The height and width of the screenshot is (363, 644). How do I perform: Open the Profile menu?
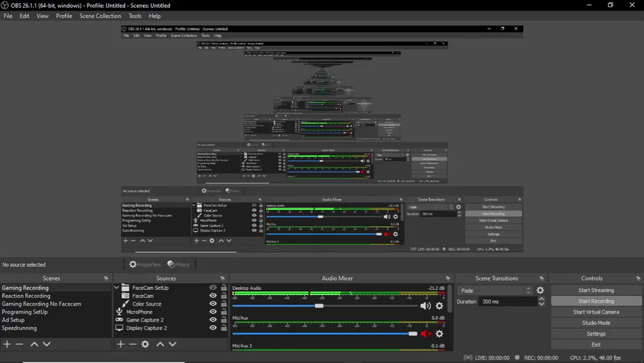(64, 16)
